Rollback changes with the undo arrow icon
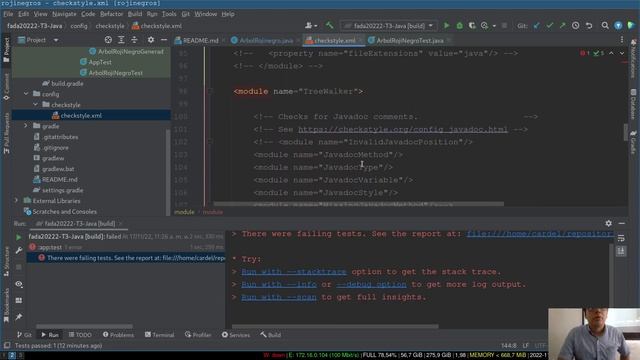Viewport: 640px width, 360px height. 589,26
